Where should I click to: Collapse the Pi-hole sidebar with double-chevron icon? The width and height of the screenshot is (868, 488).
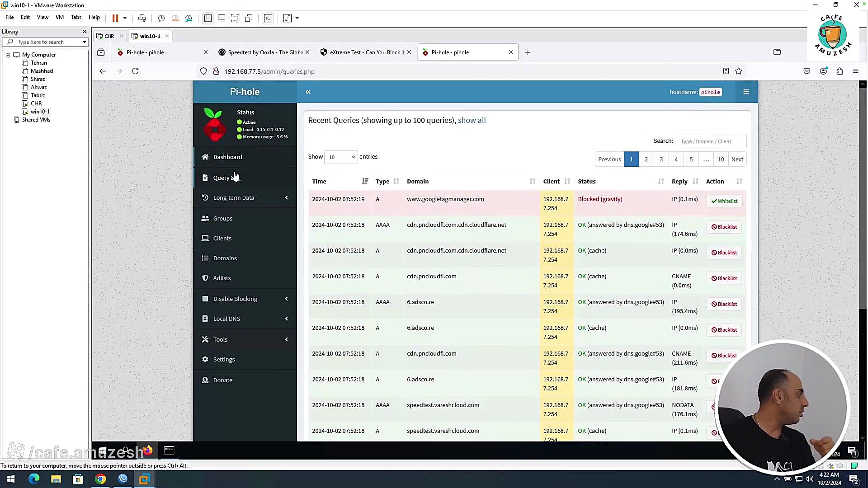[x=308, y=92]
